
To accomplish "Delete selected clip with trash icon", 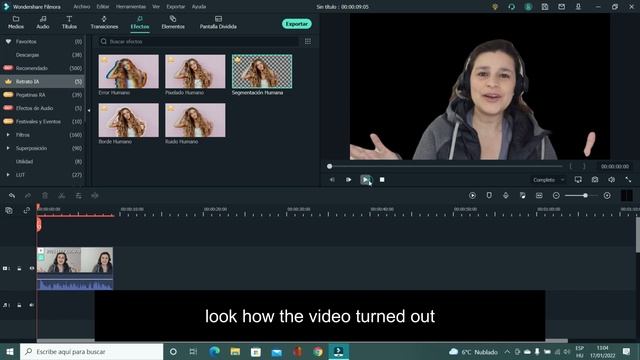I will coord(45,196).
